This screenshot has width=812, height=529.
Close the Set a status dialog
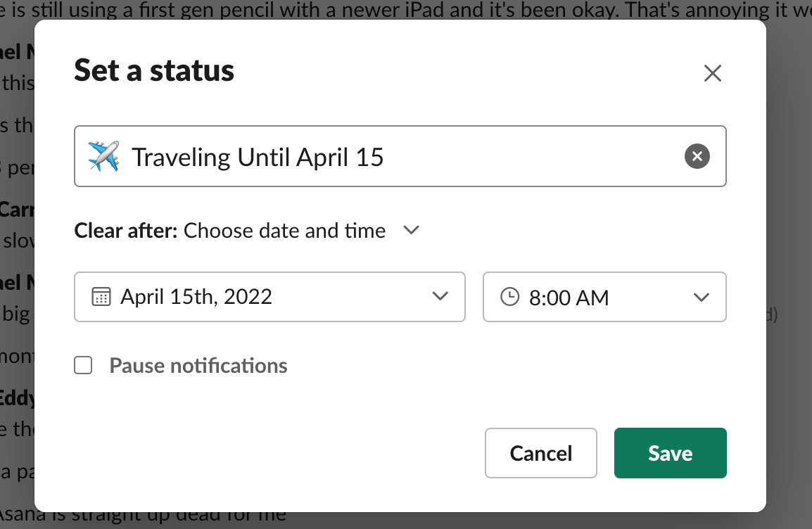(712, 73)
